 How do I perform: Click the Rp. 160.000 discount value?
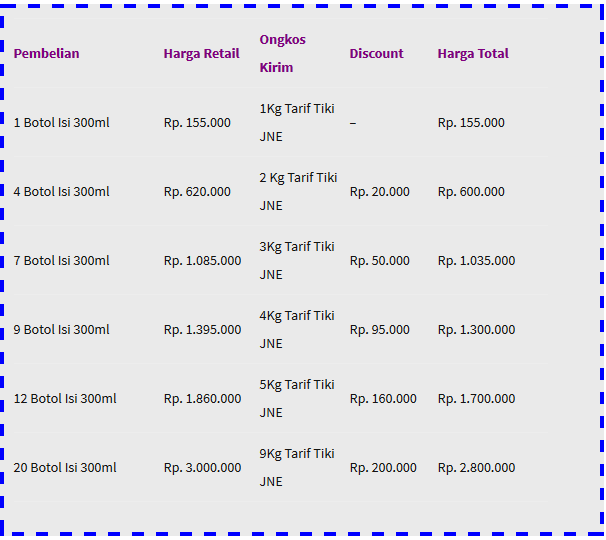(x=383, y=399)
